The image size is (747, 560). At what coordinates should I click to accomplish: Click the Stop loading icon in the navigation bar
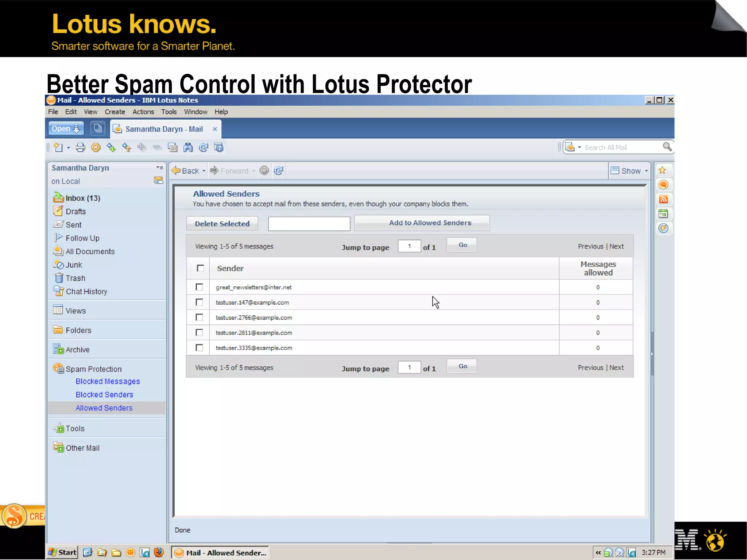(264, 170)
